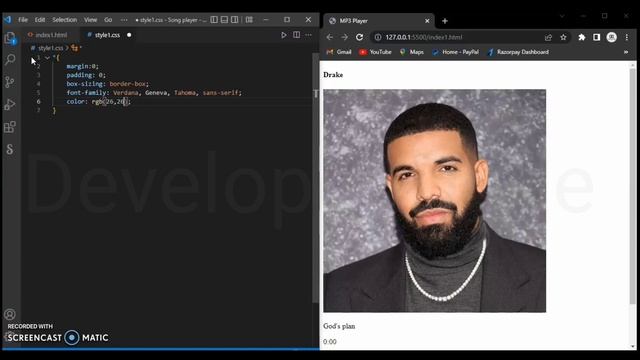Click the Drake heading text
The image size is (640, 360).
[x=333, y=75]
